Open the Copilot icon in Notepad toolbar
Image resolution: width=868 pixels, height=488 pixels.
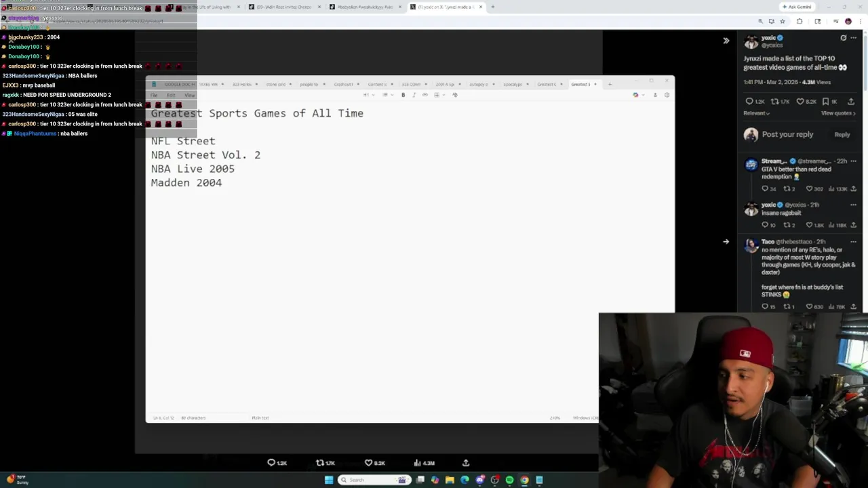point(636,95)
